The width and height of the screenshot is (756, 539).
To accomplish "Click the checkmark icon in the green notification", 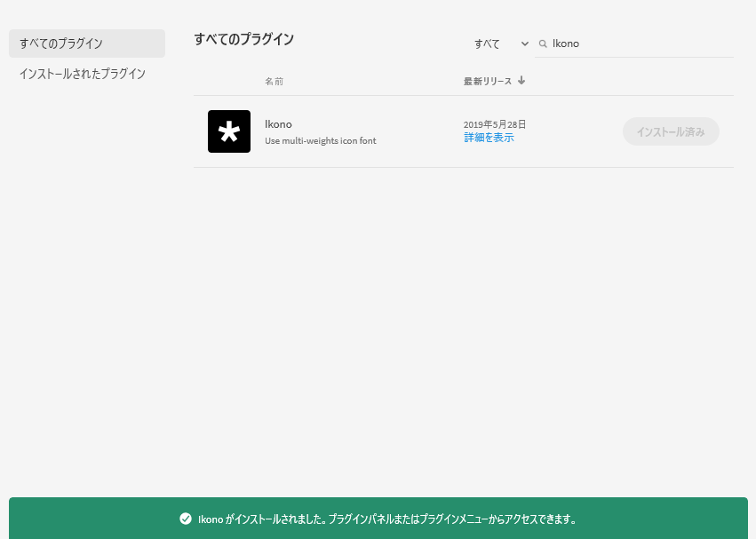I will [186, 519].
